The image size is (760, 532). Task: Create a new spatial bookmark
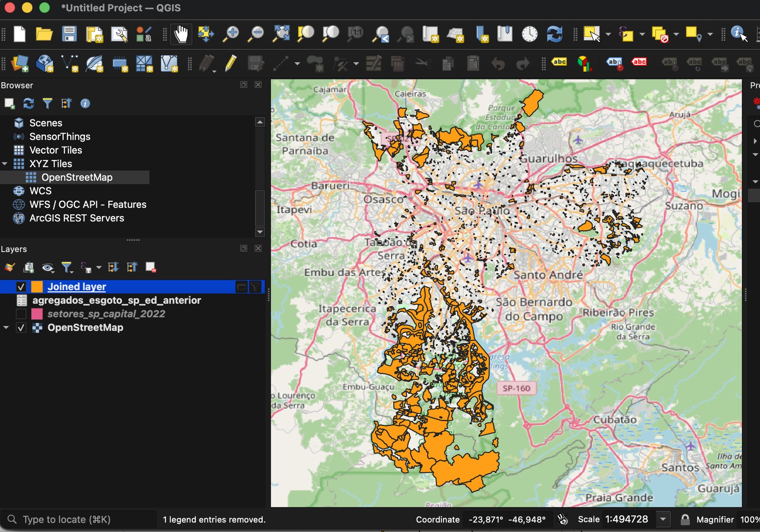tap(481, 34)
